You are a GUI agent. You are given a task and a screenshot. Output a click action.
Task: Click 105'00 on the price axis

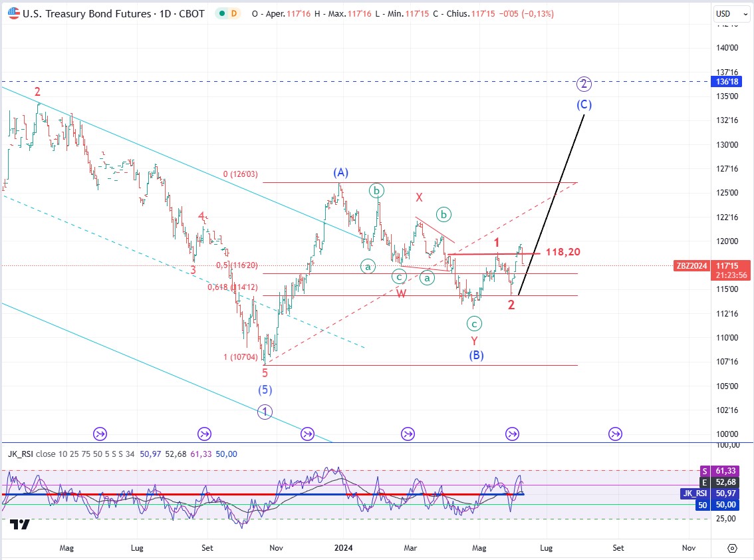(727, 386)
